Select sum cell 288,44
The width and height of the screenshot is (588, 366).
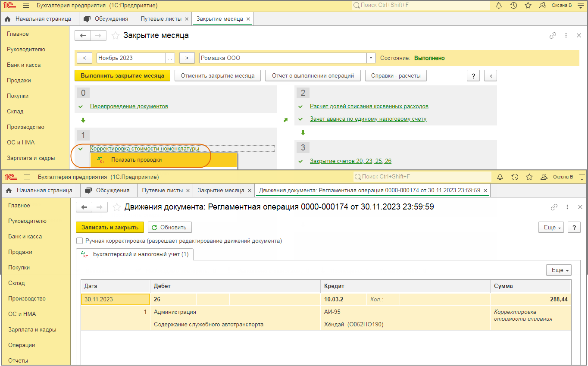click(x=531, y=299)
